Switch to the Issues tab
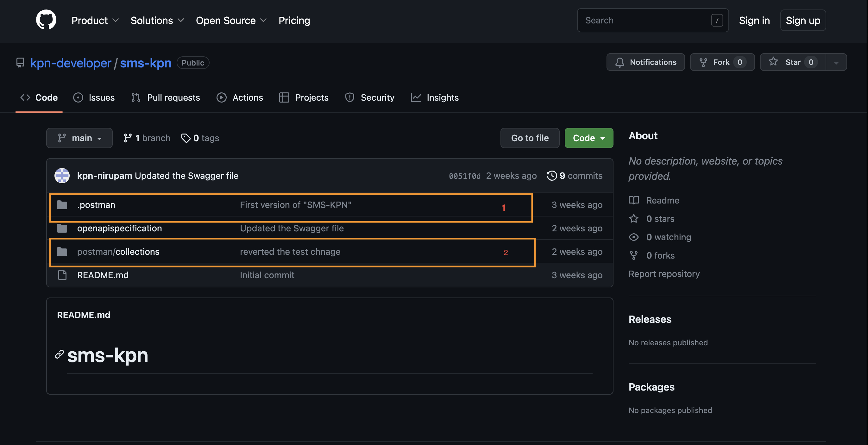 point(94,98)
